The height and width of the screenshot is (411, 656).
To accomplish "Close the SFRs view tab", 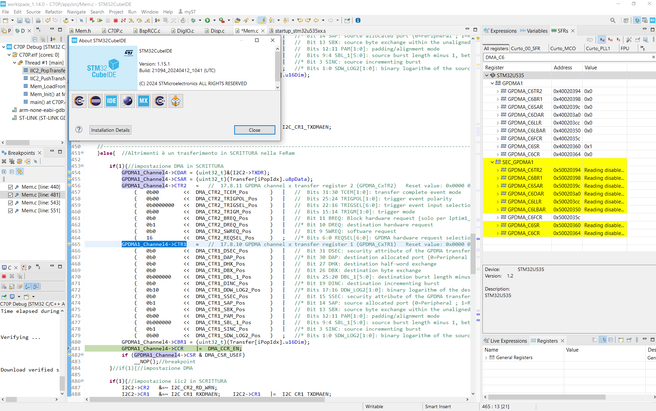I will point(573,31).
